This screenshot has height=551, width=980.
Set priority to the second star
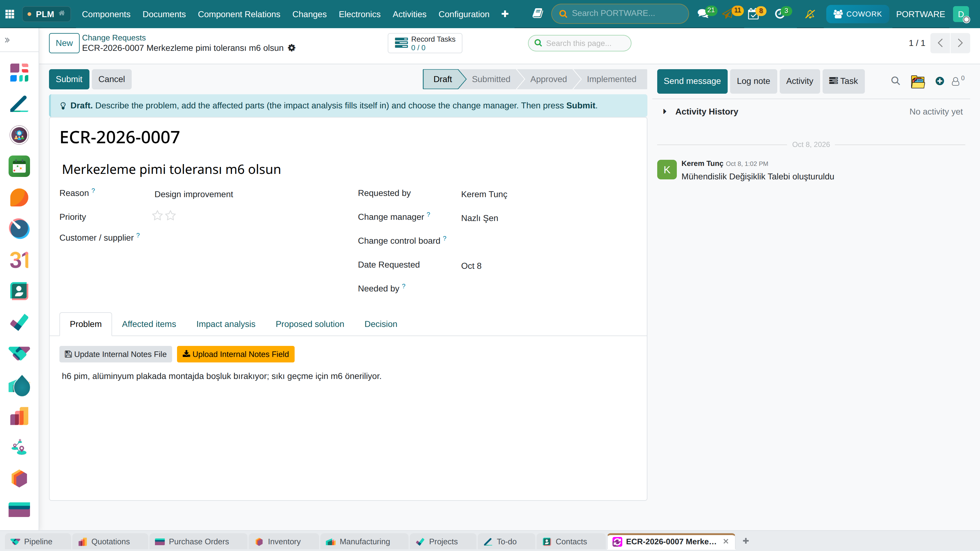(171, 216)
